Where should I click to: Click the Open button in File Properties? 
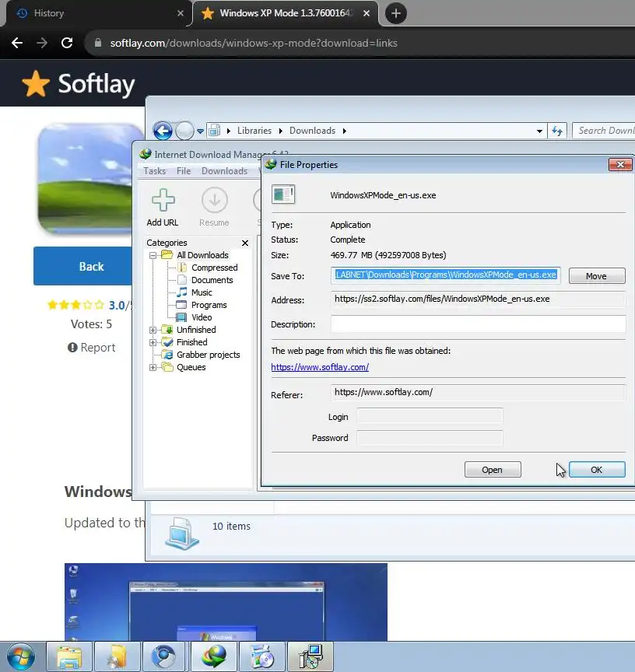(x=493, y=470)
